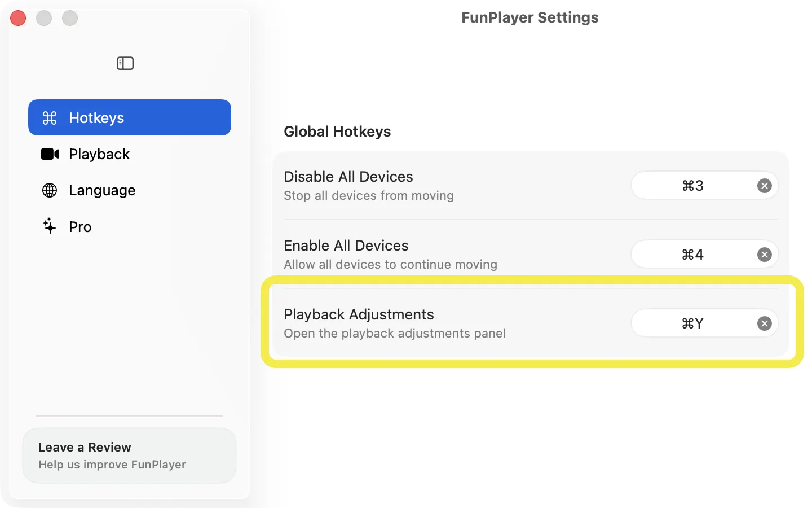Switch to the Language settings section

[102, 190]
